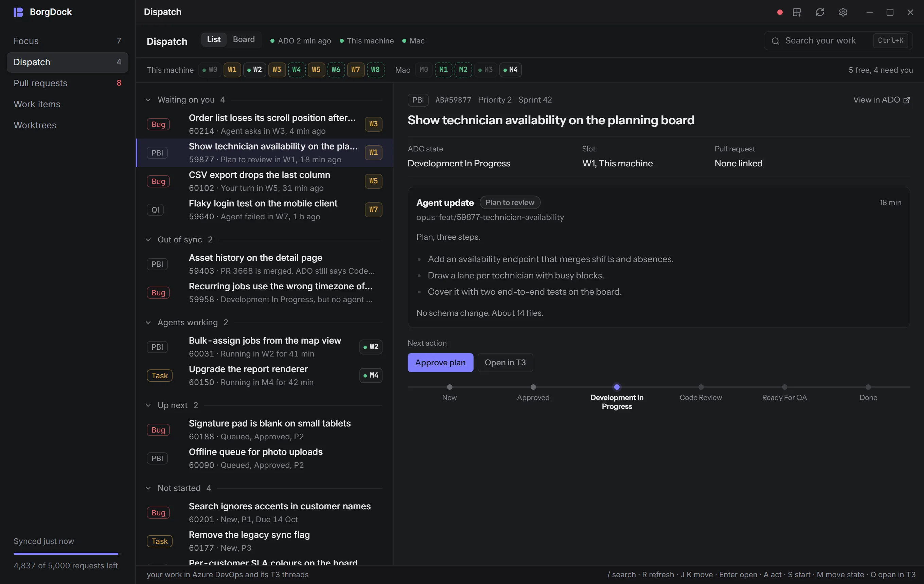Viewport: 924px width, 584px height.
Task: Switch to Board view
Action: point(244,39)
